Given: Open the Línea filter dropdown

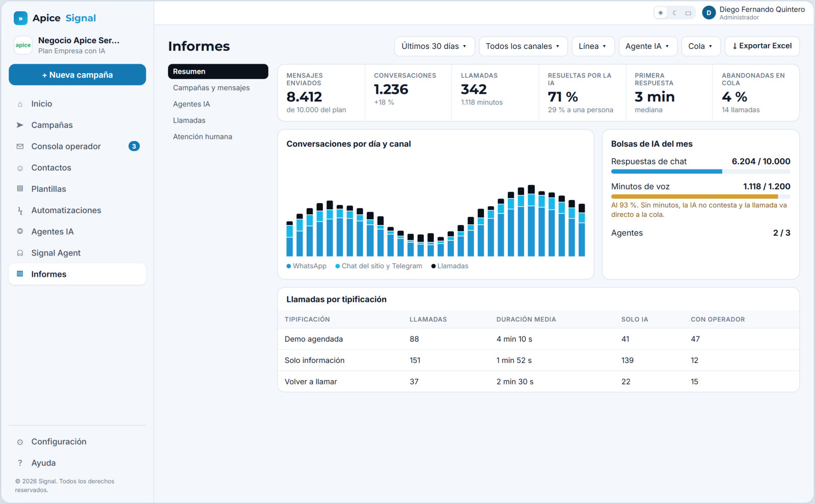Looking at the screenshot, I should pyautogui.click(x=593, y=46).
